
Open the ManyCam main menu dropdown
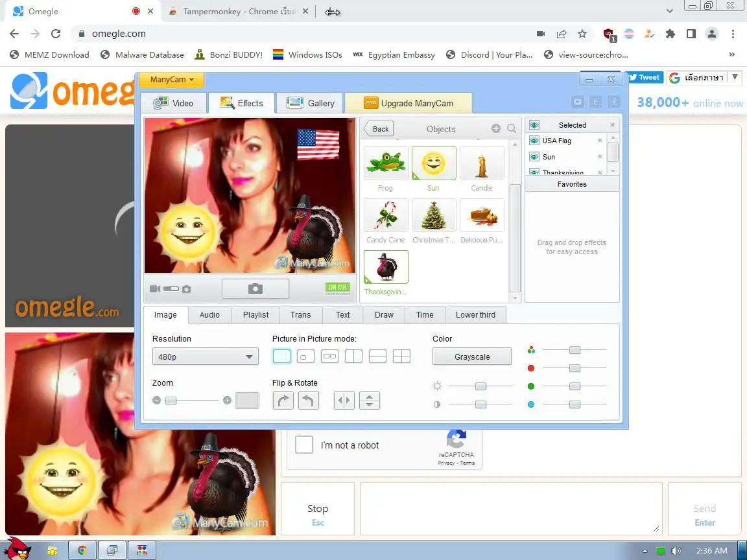(171, 80)
